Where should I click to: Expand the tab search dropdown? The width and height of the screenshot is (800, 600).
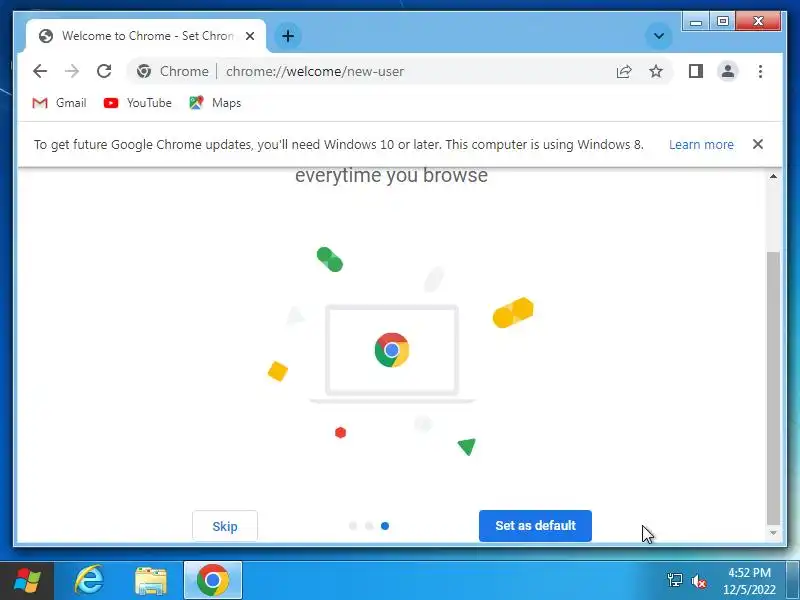659,36
